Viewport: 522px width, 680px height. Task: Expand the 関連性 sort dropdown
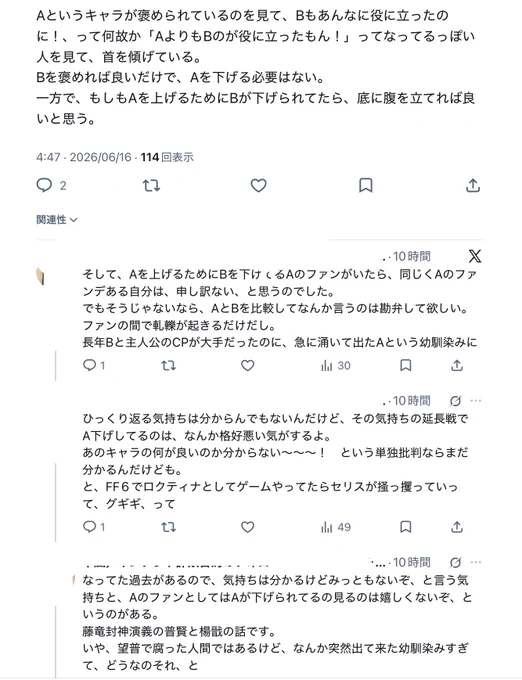57,220
